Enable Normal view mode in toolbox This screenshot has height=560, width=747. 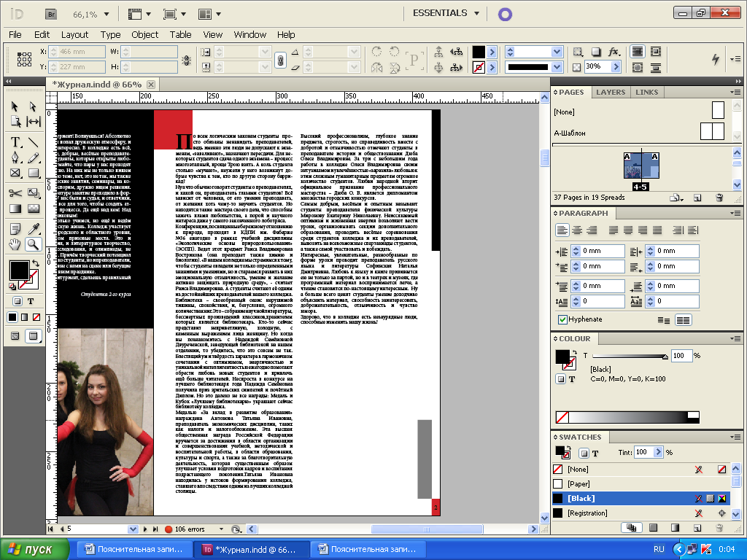click(15, 336)
